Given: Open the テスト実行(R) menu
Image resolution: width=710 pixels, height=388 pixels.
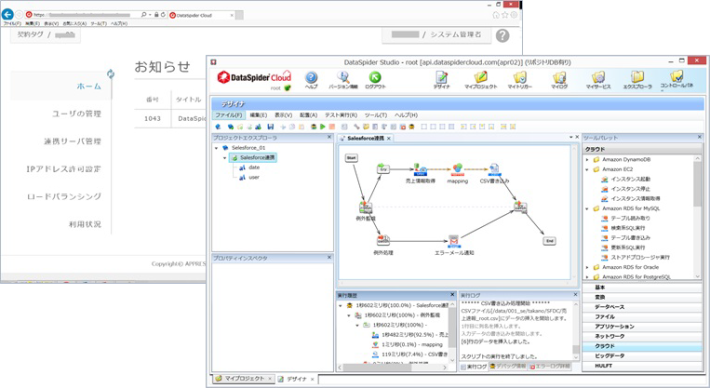Looking at the screenshot, I should (x=341, y=115).
